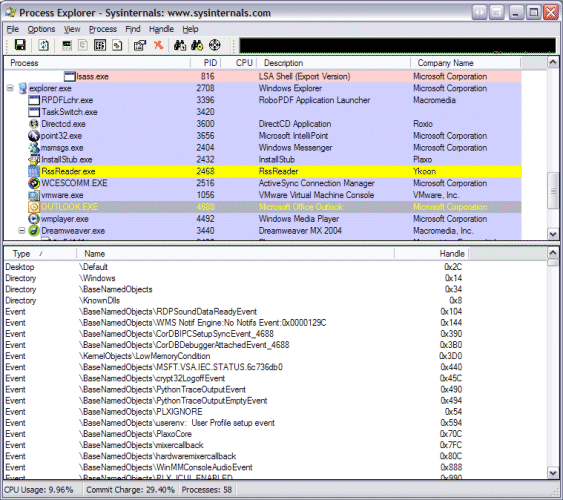Open the Properties toolbar icon
Screen dimensions: 563x500
pos(140,45)
